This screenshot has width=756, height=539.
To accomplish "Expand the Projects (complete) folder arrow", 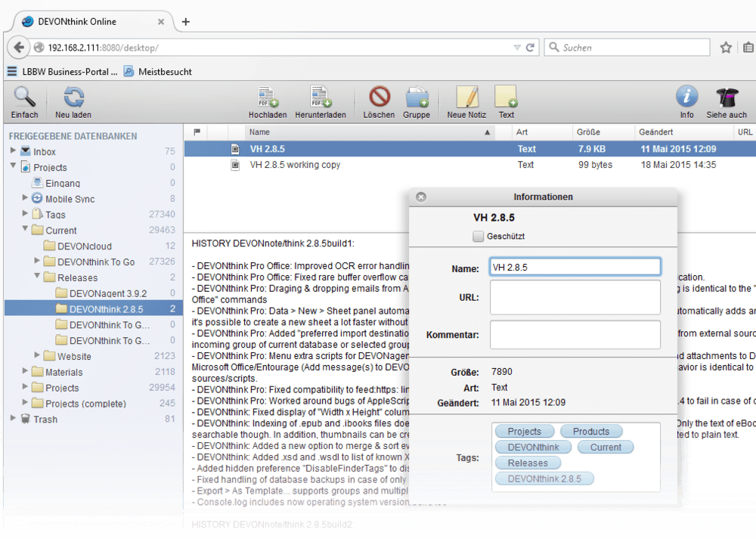I will tap(25, 402).
